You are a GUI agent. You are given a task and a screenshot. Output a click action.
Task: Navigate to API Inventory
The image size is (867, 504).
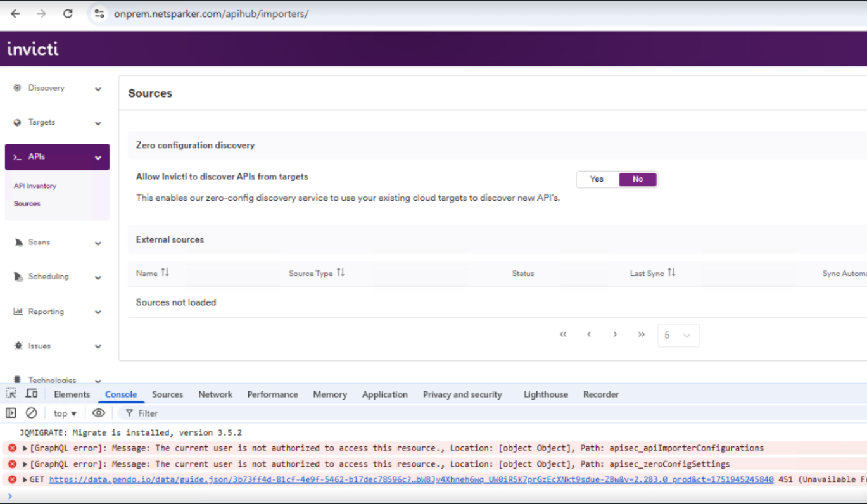pos(35,186)
